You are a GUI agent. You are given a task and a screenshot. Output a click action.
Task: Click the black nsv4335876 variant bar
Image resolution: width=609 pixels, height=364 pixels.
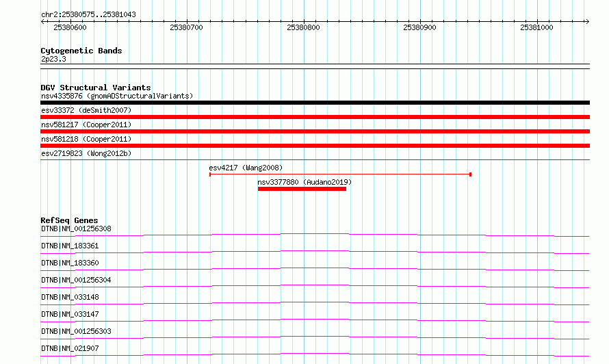tap(315, 103)
